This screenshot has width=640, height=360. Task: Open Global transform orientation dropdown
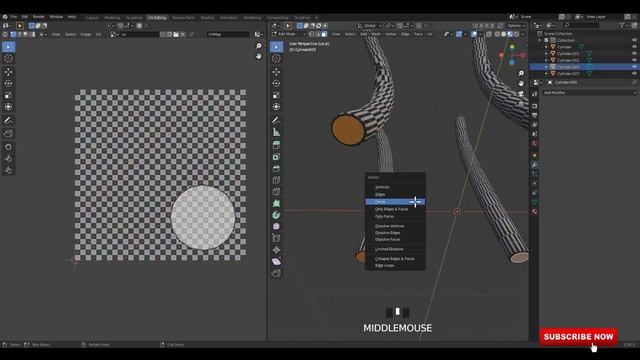tap(370, 26)
